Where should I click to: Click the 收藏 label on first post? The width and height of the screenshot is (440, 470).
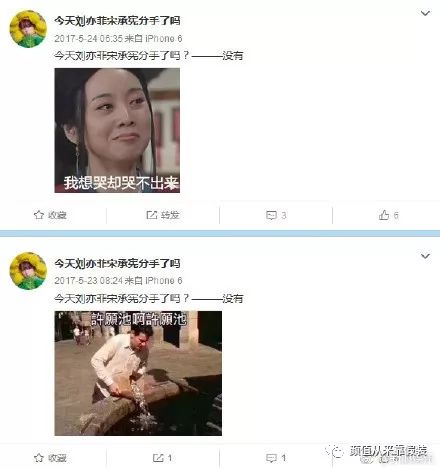(57, 215)
